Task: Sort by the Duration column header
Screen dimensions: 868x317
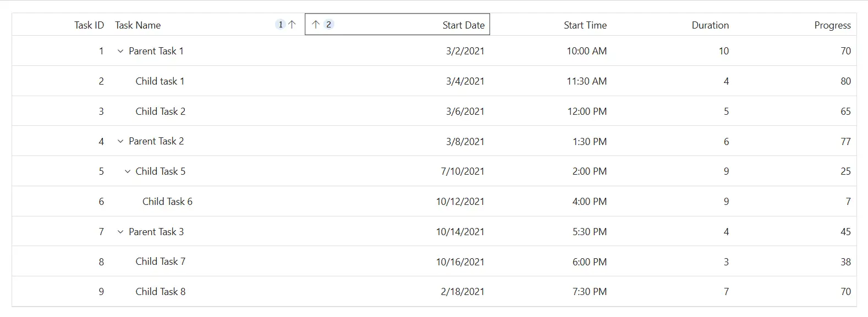Action: [710, 25]
